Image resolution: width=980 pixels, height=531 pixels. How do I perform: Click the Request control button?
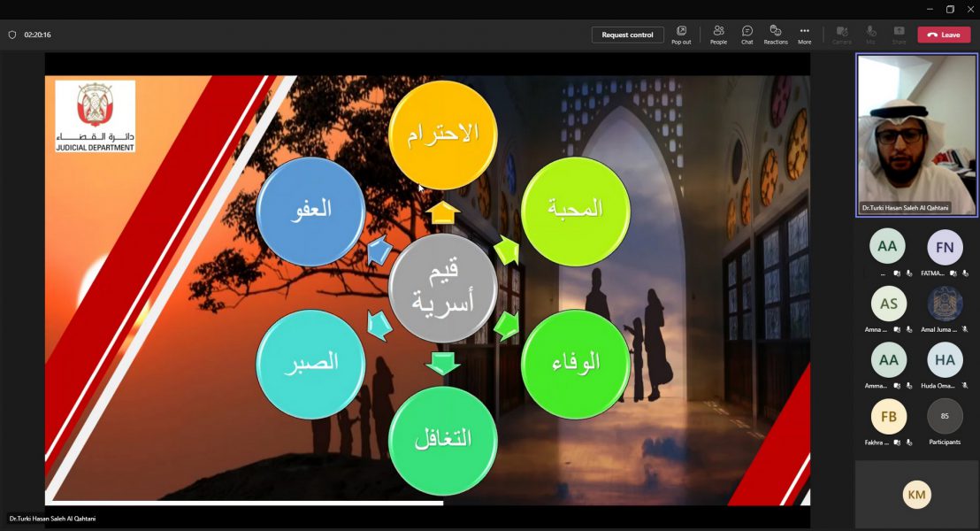628,34
